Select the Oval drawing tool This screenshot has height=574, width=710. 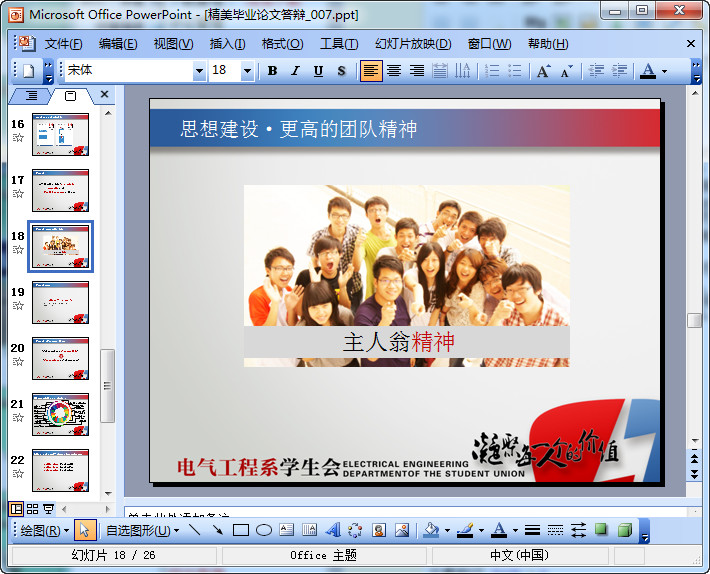pos(263,530)
